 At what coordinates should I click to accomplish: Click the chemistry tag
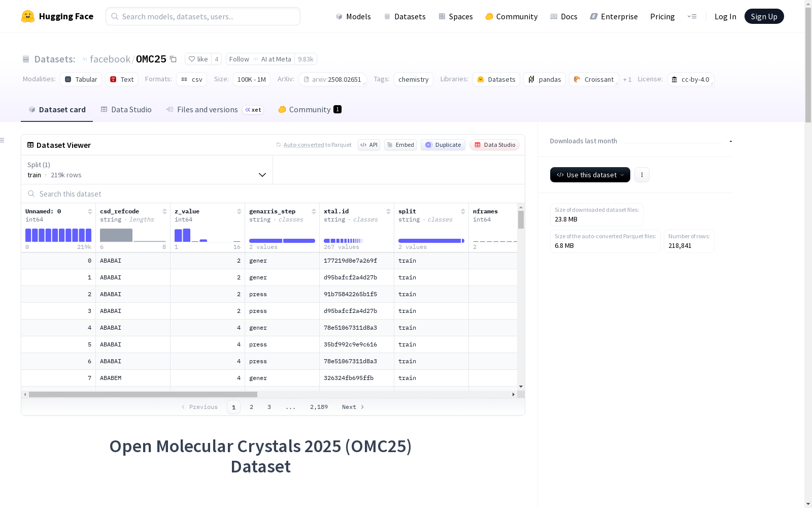click(414, 79)
